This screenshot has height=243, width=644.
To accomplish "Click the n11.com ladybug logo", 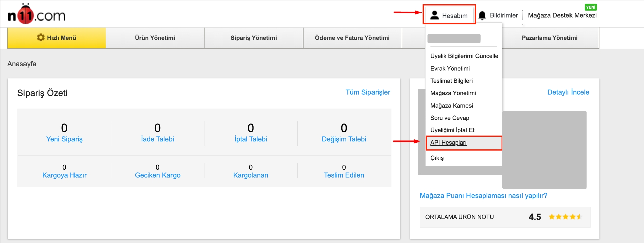I will coord(36,14).
